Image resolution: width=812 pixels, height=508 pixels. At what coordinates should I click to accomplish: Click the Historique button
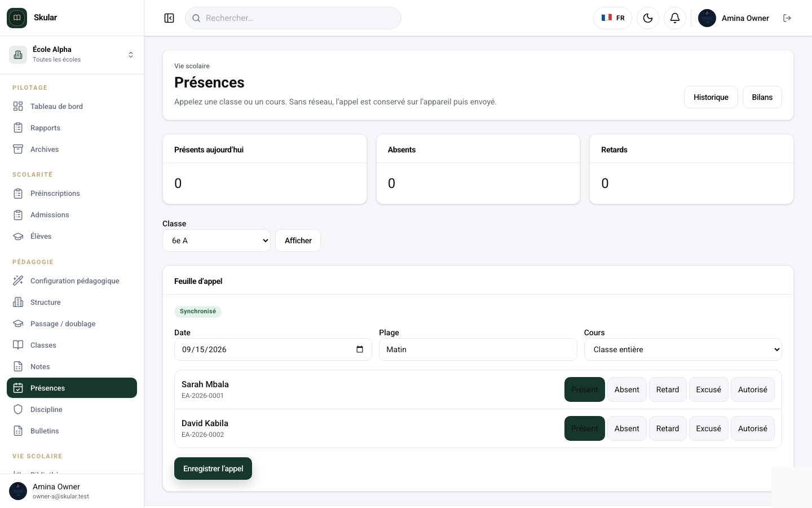(x=711, y=97)
